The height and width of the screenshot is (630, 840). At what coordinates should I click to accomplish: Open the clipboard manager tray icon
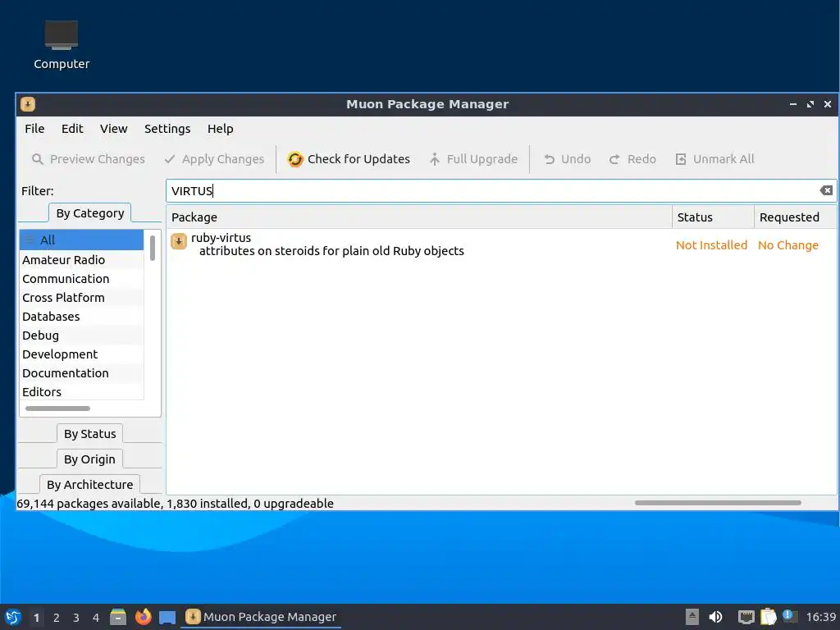pos(768,617)
